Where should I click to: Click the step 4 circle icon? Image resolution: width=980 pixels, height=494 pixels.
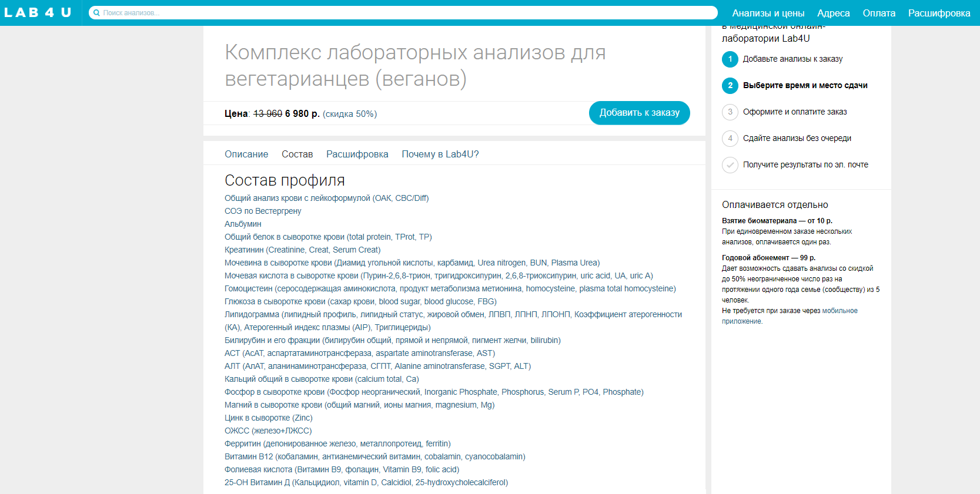730,139
